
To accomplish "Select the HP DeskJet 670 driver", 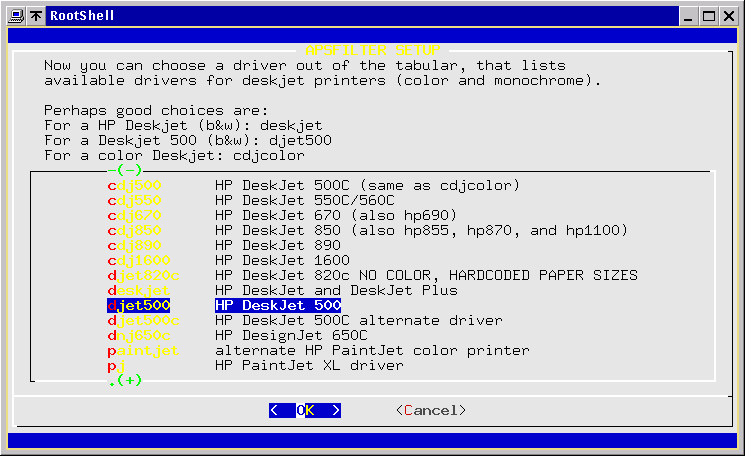I will [134, 215].
